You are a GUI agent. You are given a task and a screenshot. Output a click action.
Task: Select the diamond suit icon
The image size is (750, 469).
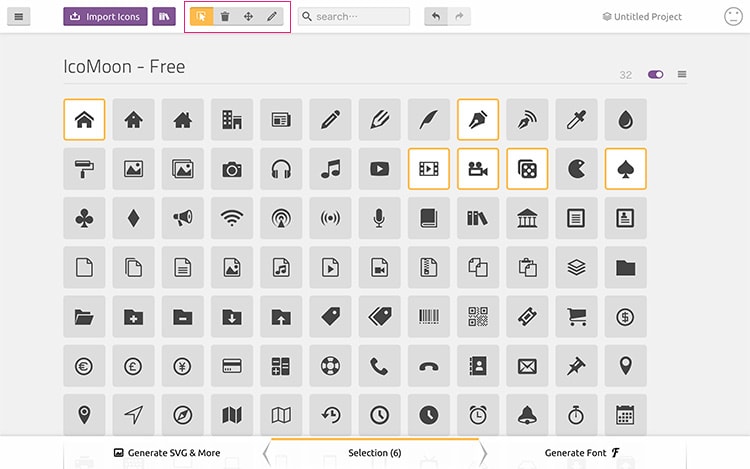click(x=133, y=218)
